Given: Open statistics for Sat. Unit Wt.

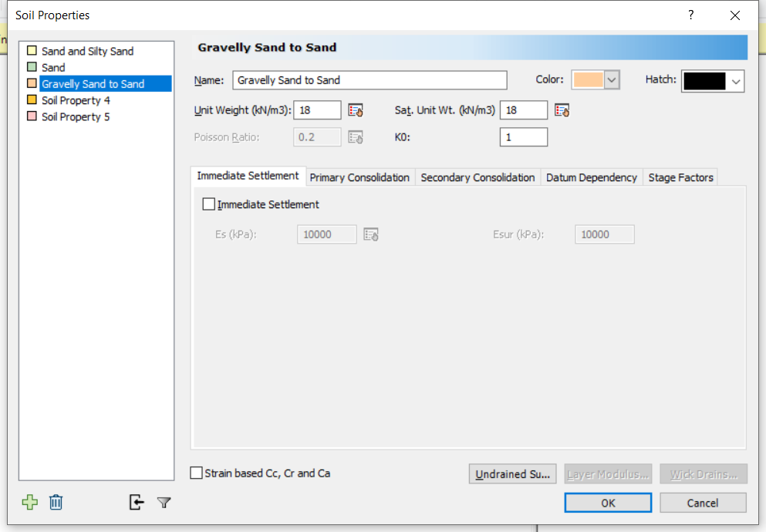Looking at the screenshot, I should (x=562, y=109).
